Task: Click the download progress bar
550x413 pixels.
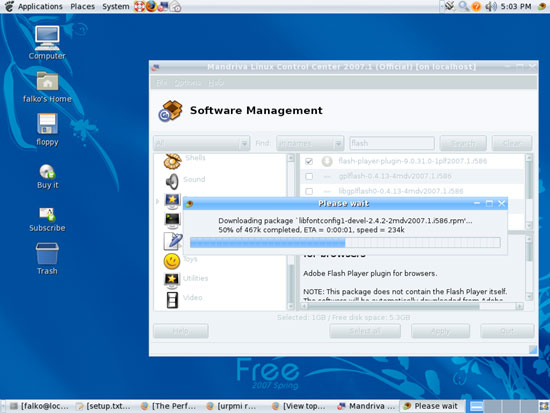Action: (x=345, y=242)
